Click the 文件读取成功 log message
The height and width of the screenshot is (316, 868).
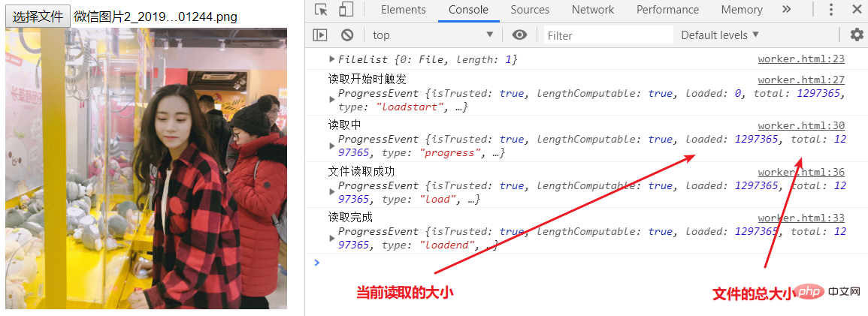pos(361,172)
